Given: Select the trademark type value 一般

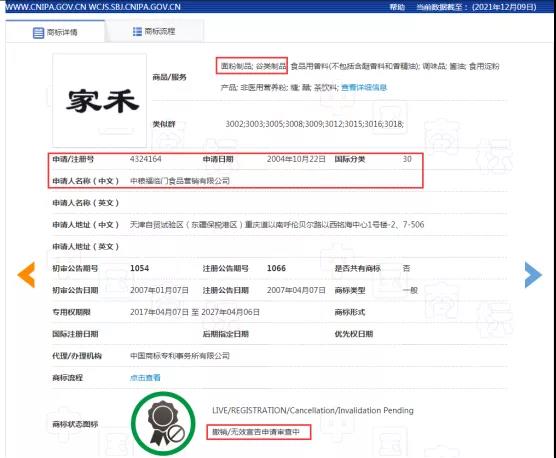Looking at the screenshot, I should point(410,290).
